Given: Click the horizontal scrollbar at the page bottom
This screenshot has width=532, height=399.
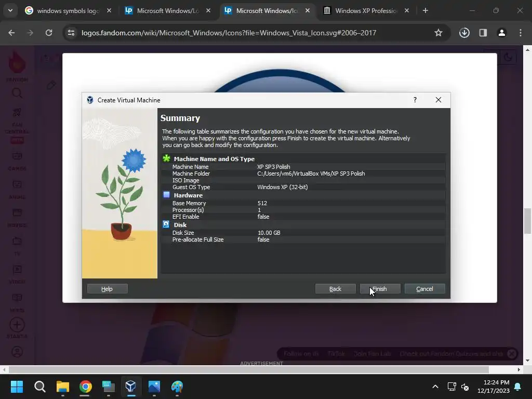Looking at the screenshot, I should point(249,369).
